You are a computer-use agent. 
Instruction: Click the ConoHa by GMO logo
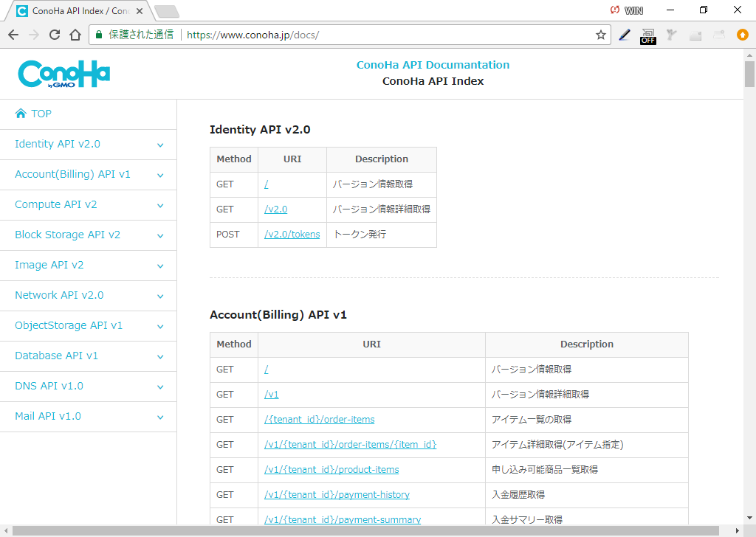(64, 75)
